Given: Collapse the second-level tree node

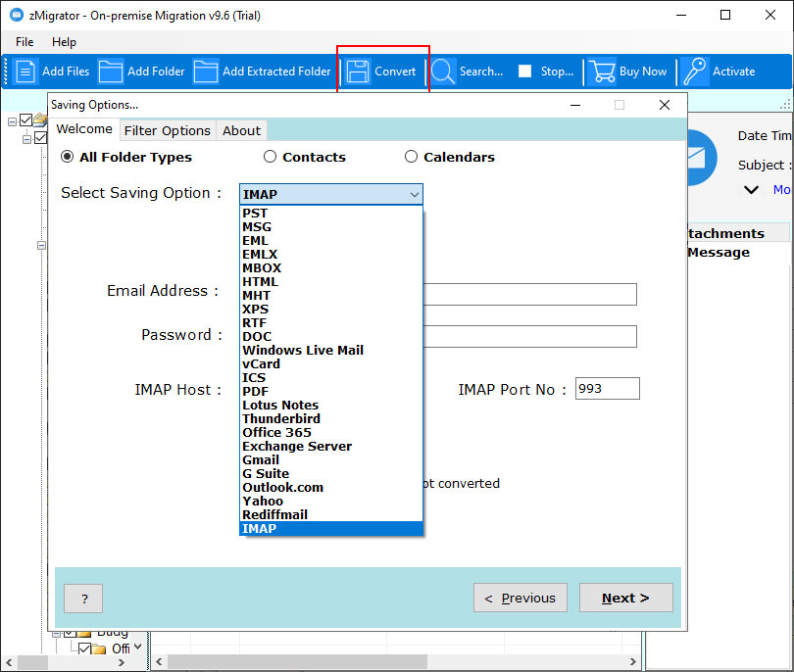Looking at the screenshot, I should pyautogui.click(x=26, y=139).
